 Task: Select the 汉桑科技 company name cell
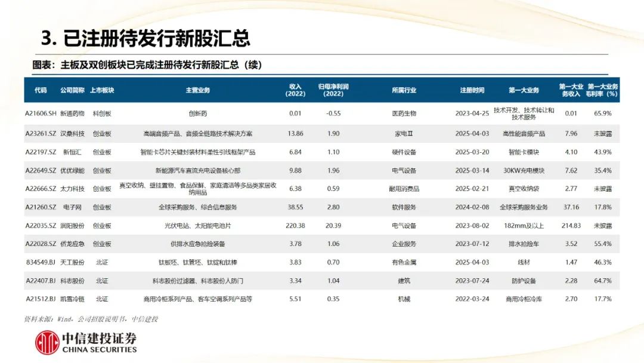coord(75,134)
